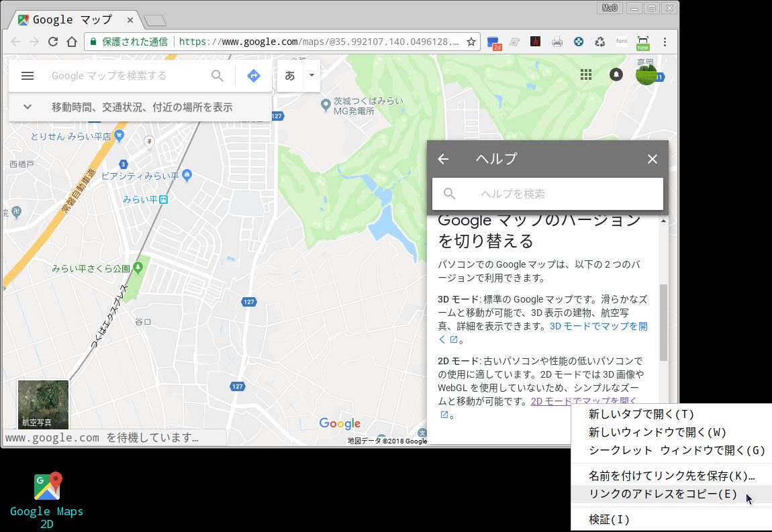This screenshot has height=532, width=772.
Task: Click the red h extension icon
Action: tap(535, 42)
